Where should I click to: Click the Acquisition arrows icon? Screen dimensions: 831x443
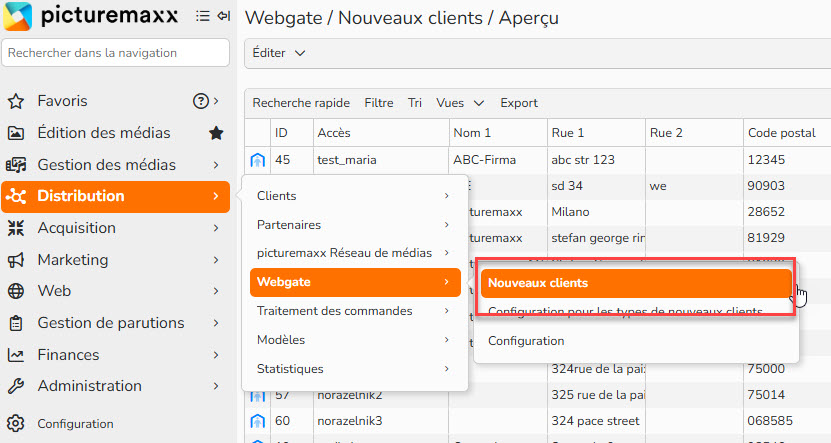[x=16, y=228]
